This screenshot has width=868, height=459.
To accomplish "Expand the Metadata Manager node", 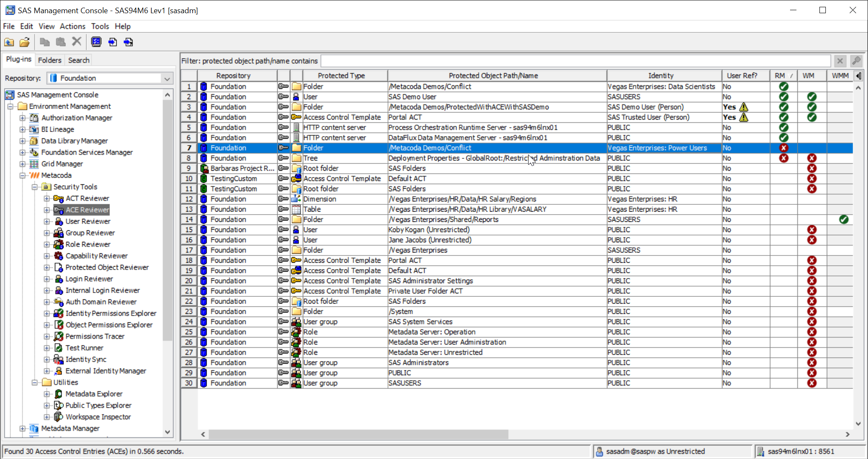I will click(x=23, y=428).
